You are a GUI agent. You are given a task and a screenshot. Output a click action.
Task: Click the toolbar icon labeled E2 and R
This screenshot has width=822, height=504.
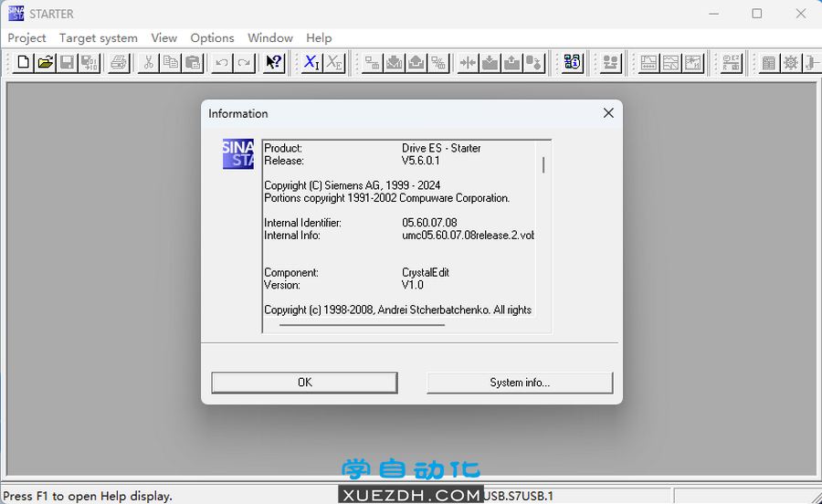[732, 63]
